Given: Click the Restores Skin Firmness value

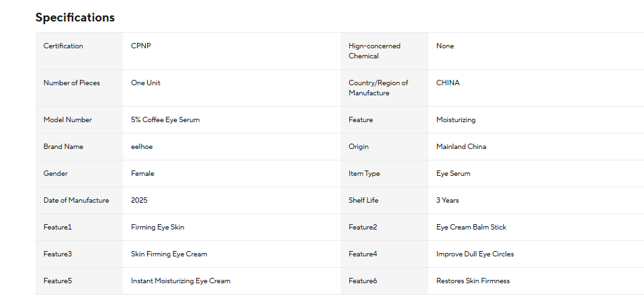Looking at the screenshot, I should [x=473, y=281].
